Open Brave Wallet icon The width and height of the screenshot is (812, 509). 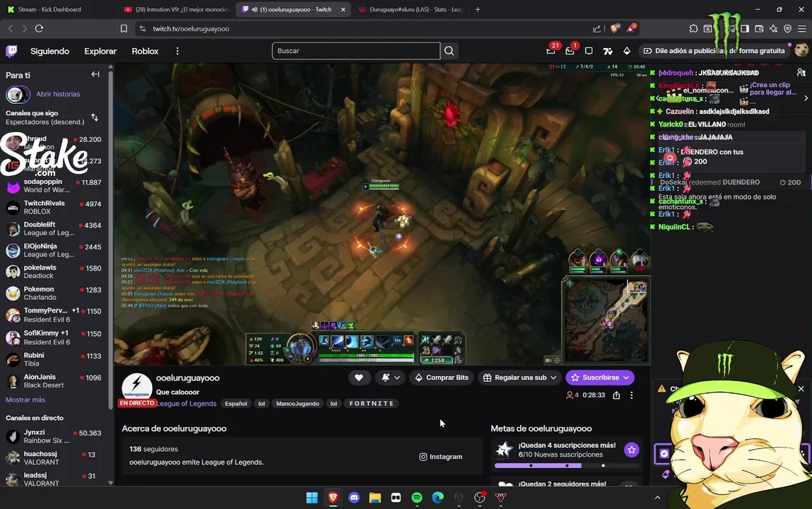(759, 28)
